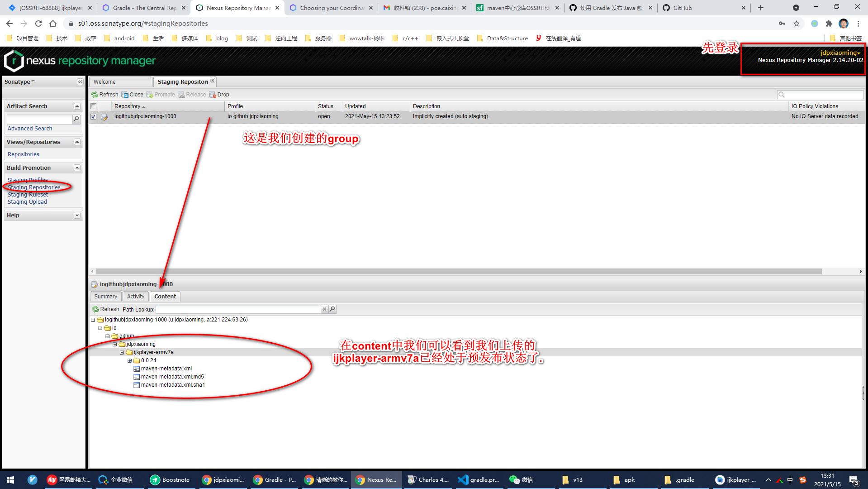Open the Staging Ruleset link
Image resolution: width=868 pixels, height=489 pixels.
click(28, 195)
